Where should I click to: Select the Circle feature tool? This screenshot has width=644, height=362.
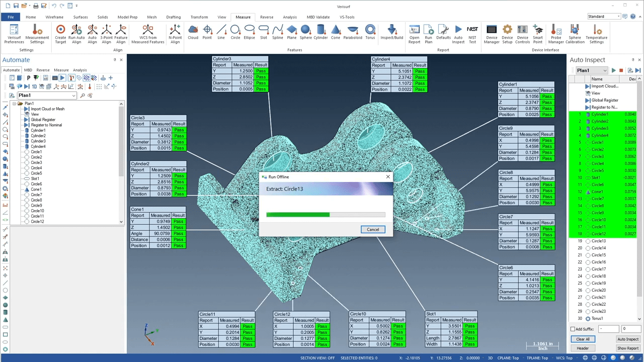235,32
